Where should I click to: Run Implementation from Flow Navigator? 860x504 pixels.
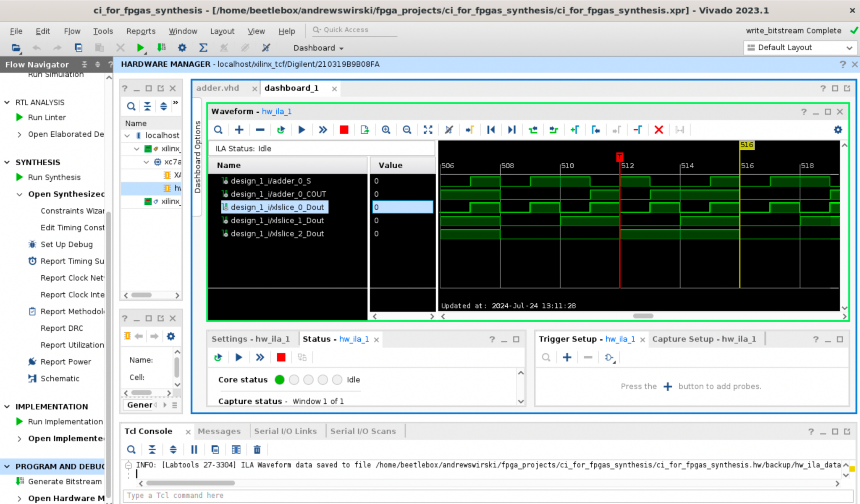tap(65, 421)
